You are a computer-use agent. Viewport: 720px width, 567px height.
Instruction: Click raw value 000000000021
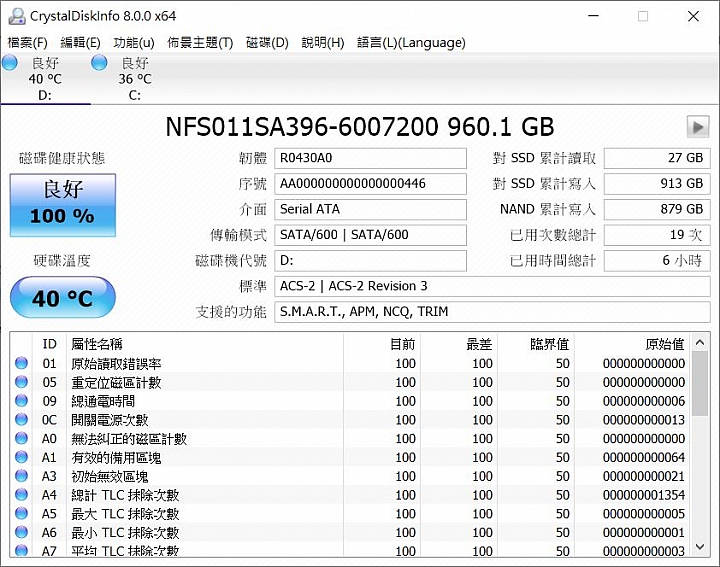(644, 476)
